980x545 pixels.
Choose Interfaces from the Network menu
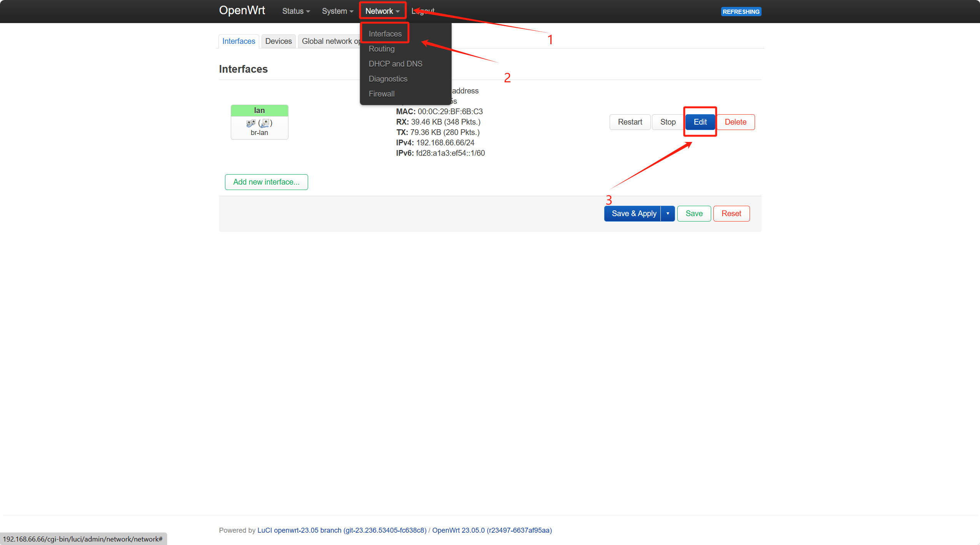(385, 34)
